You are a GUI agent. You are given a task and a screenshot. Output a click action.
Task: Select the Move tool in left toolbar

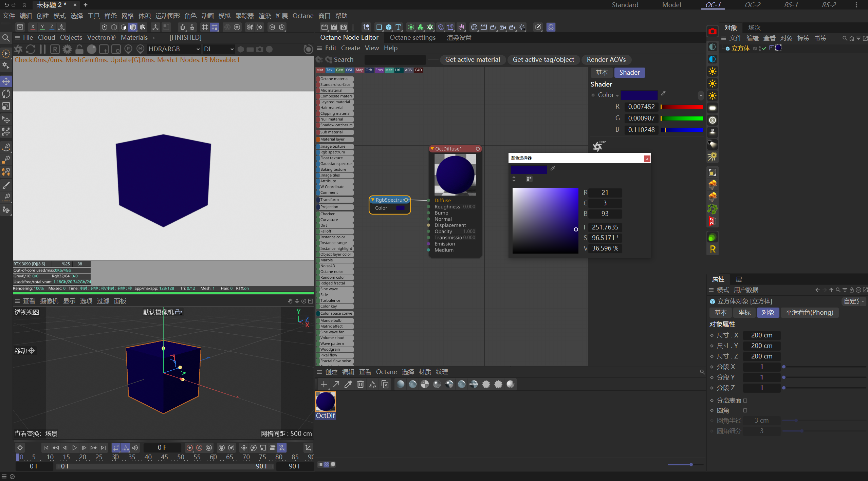point(6,81)
